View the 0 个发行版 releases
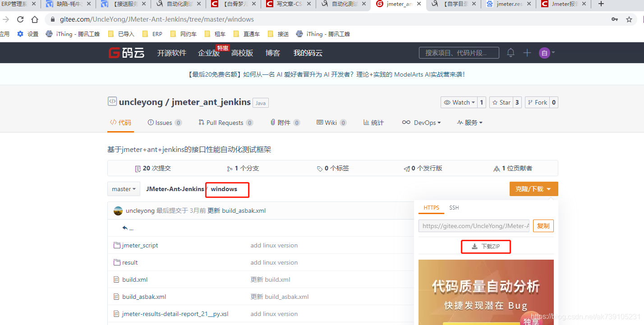Image resolution: width=644 pixels, height=325 pixels. tap(423, 168)
